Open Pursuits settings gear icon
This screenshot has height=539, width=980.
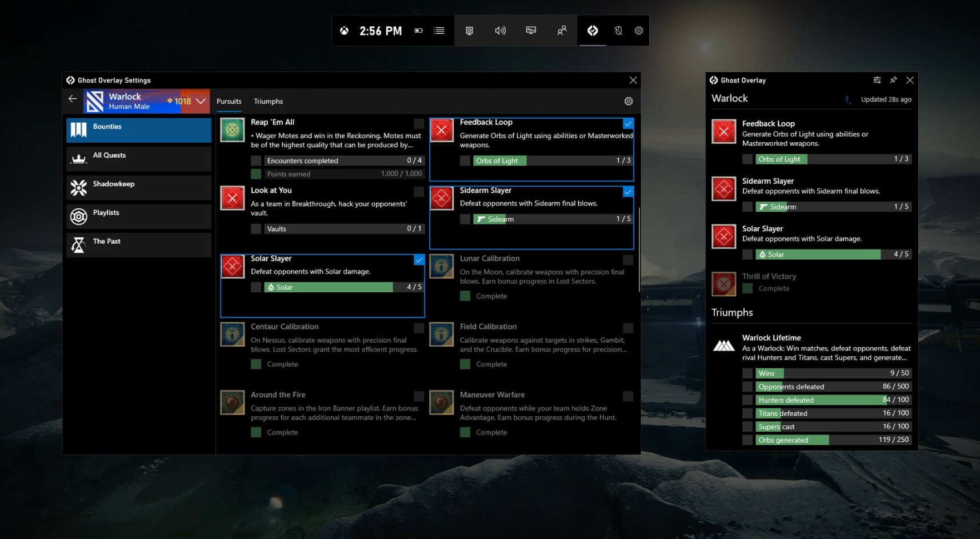tap(629, 101)
